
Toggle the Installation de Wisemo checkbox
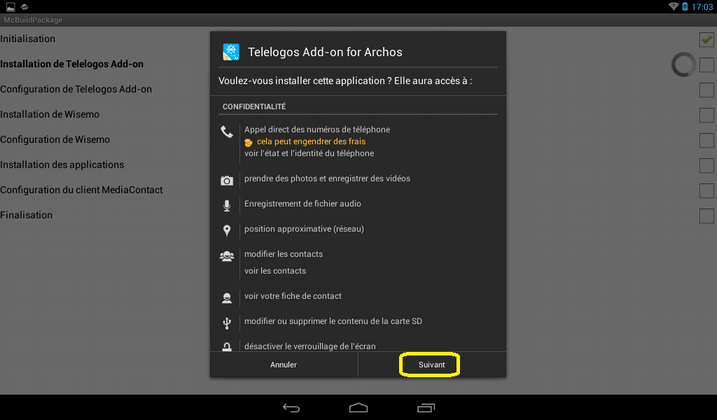coord(706,115)
